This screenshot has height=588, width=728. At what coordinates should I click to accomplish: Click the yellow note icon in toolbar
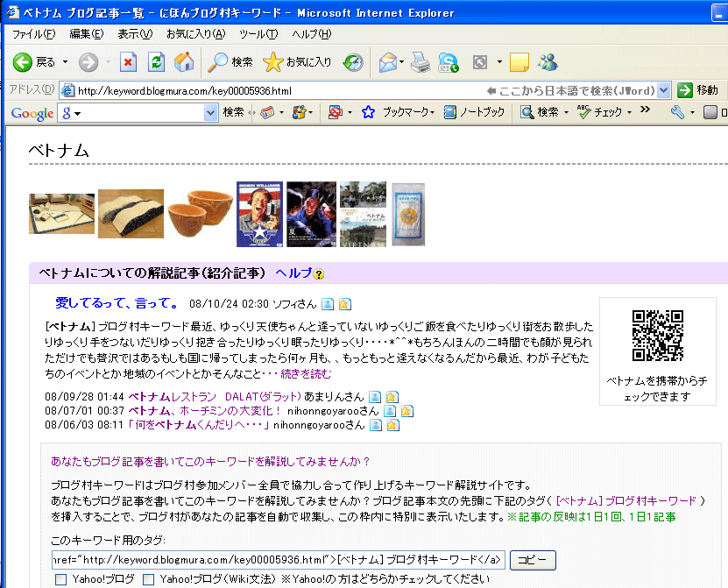pos(519,61)
